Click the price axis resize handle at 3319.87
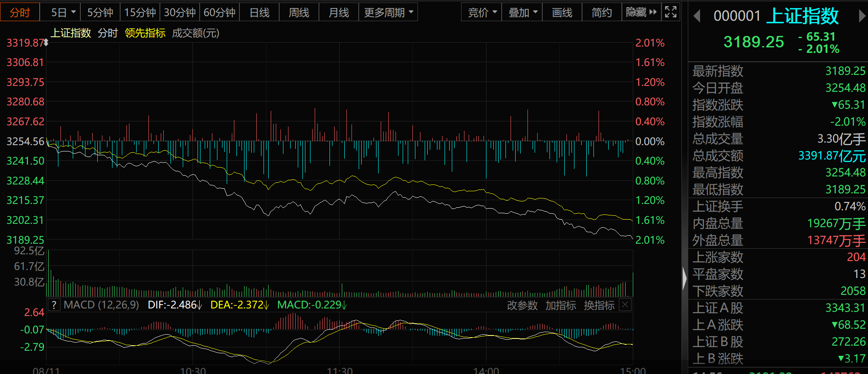The height and width of the screenshot is (374, 868). pos(46,42)
